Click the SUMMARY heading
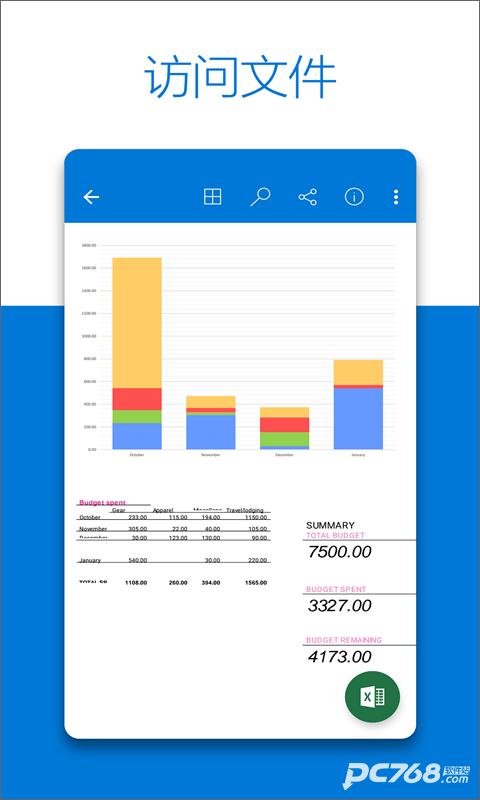Viewport: 480px width, 800px height. pyautogui.click(x=330, y=525)
